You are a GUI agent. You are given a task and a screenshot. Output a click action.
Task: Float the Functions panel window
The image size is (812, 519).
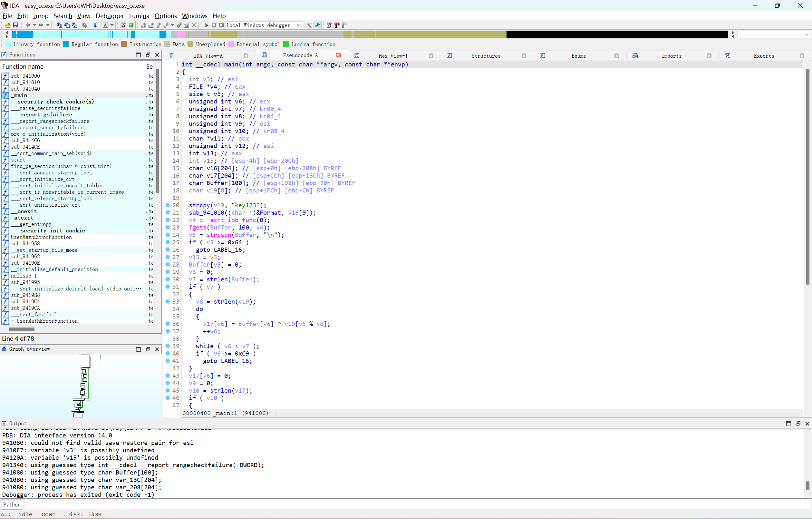click(148, 55)
